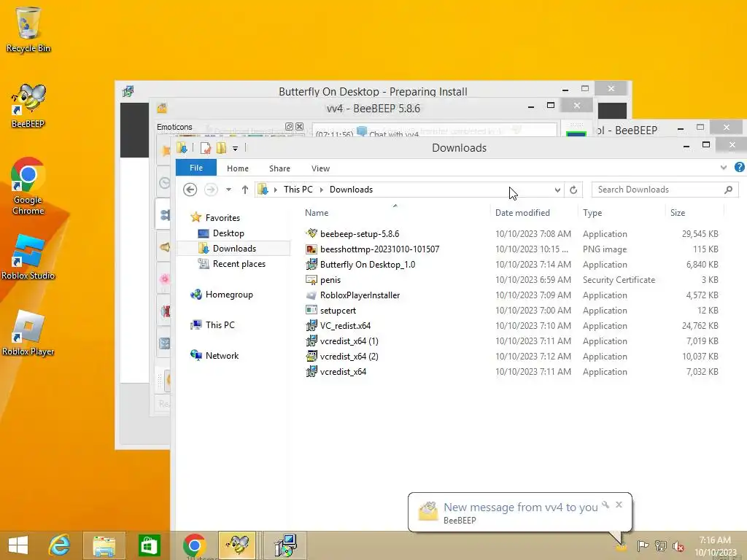
Task: Select the VC_redist.x64 file
Action: click(x=345, y=326)
